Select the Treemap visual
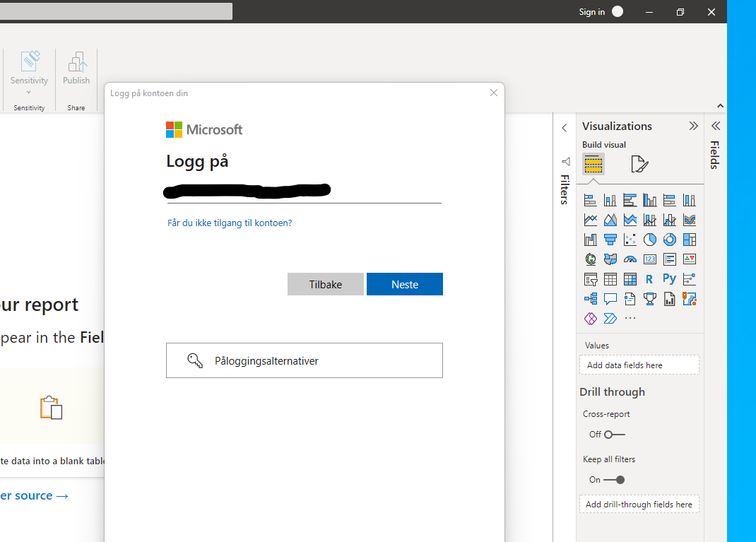Viewport: 756px width, 542px height. pyautogui.click(x=689, y=240)
